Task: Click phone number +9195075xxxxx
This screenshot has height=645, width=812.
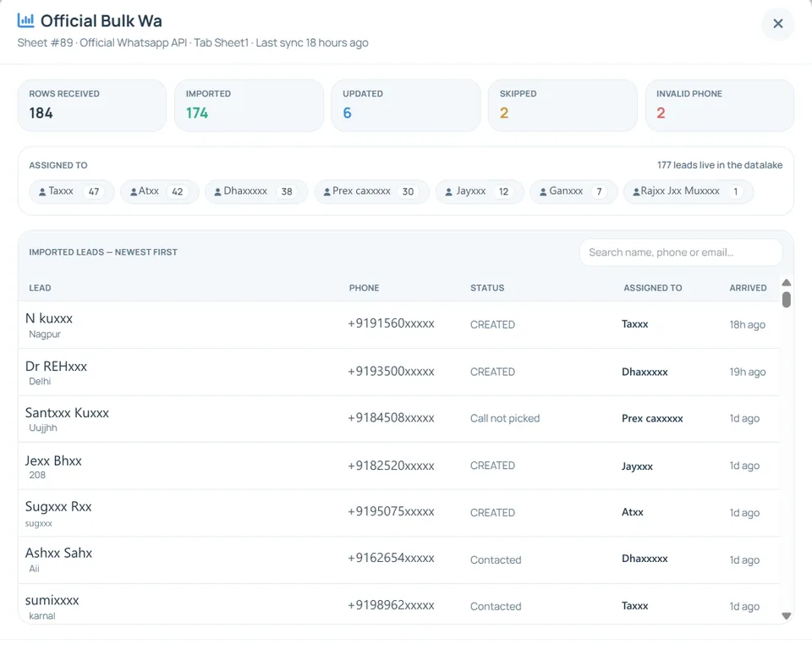Action: [391, 512]
